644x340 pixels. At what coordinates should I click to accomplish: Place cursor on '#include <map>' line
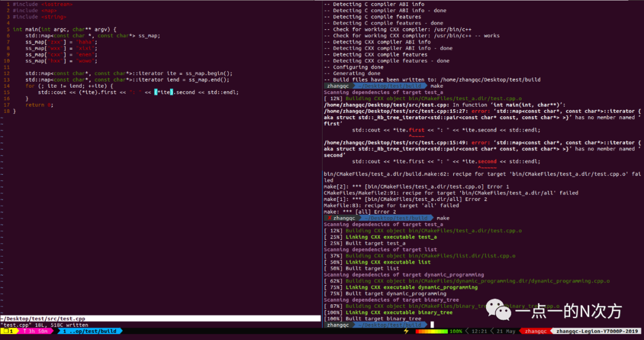pyautogui.click(x=35, y=11)
